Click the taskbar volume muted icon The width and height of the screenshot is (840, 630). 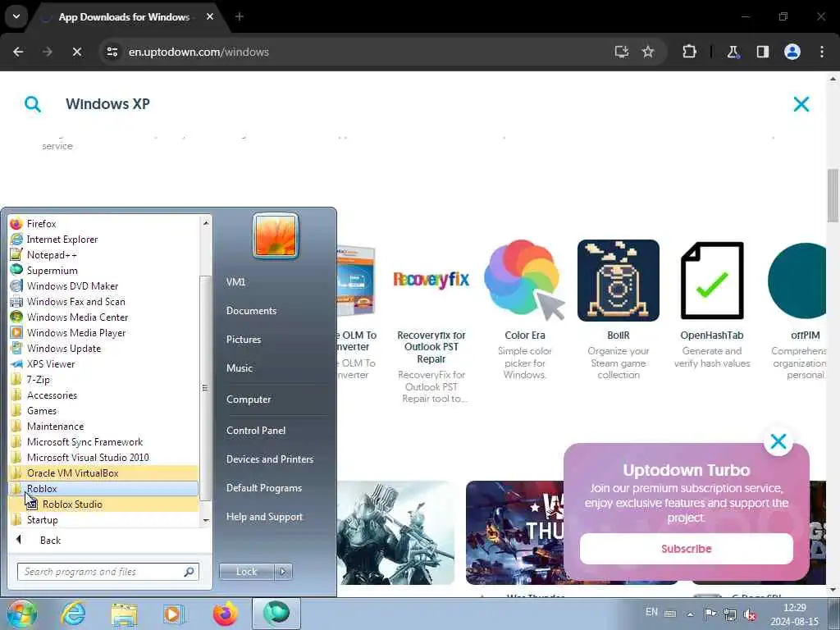click(750, 614)
